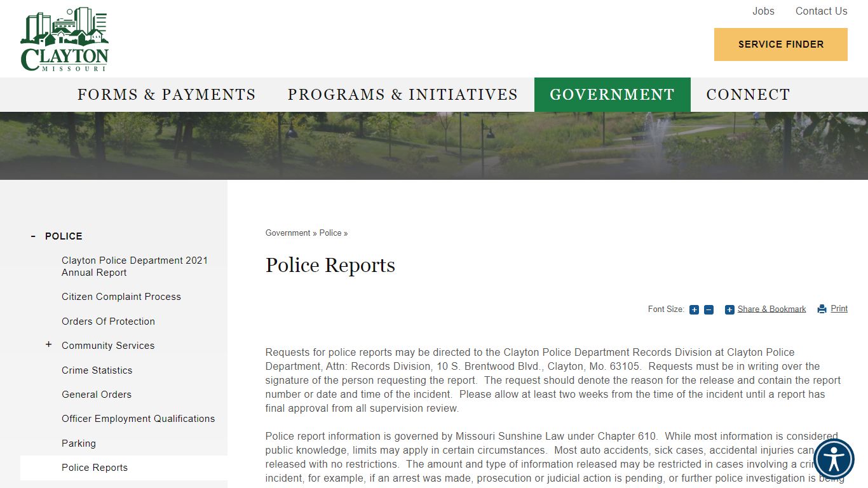The width and height of the screenshot is (868, 488).
Task: Click the Police Reports page heading
Action: [x=330, y=265]
